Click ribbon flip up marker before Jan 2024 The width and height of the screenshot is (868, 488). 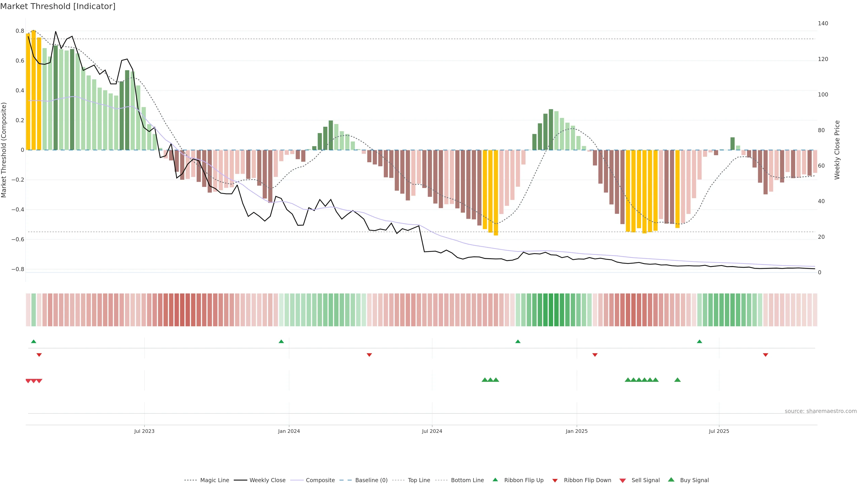281,342
